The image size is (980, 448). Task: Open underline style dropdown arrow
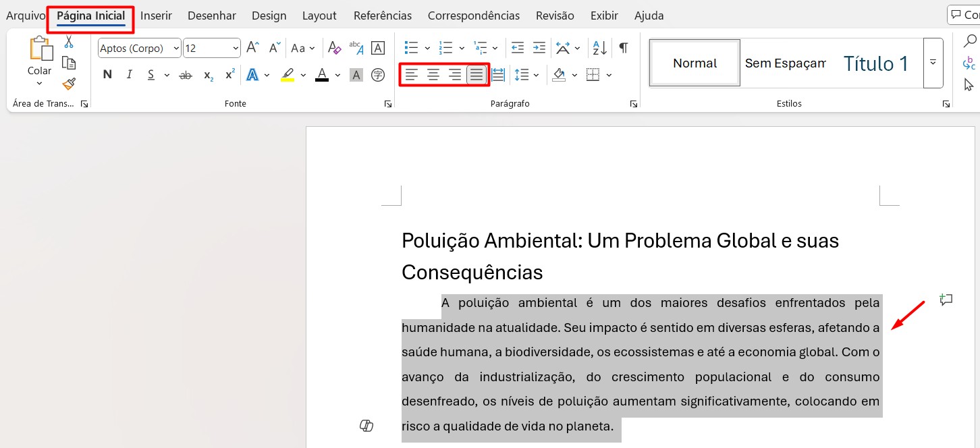pos(166,75)
